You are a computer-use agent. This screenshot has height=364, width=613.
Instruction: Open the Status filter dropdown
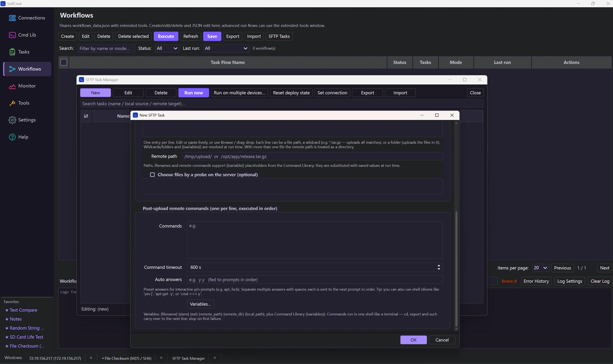click(x=167, y=48)
